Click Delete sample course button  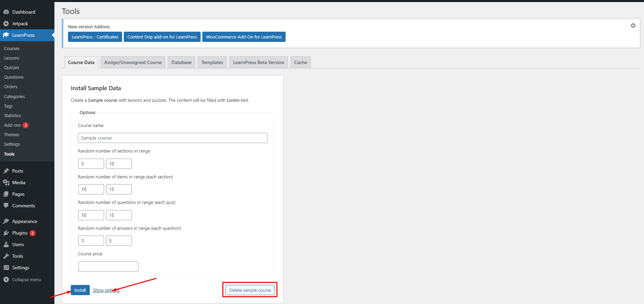click(250, 290)
